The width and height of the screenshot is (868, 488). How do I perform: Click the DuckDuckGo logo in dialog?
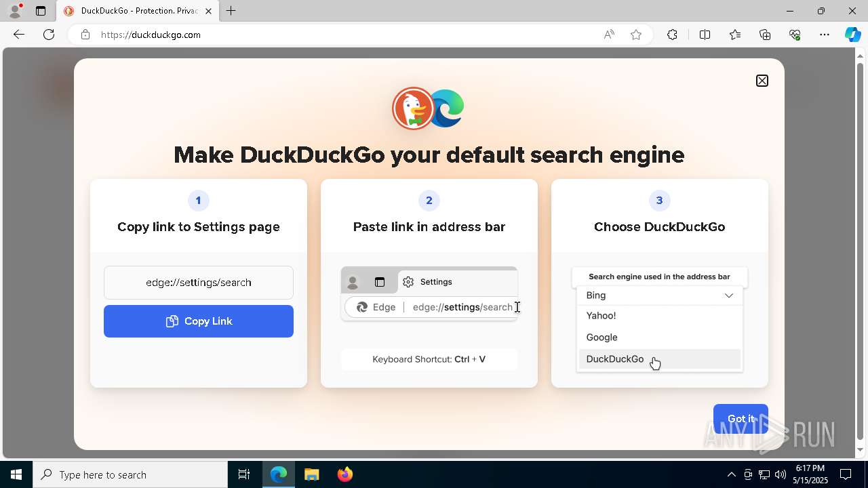413,108
